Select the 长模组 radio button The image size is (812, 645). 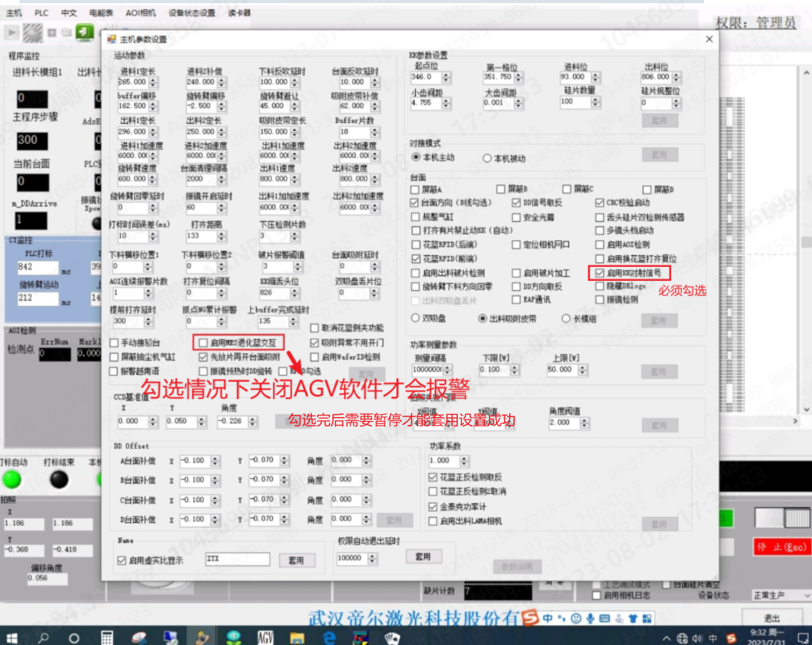pos(566,319)
